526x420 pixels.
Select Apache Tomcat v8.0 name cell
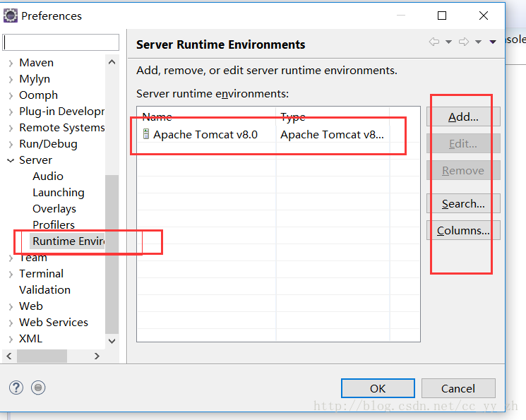(x=205, y=135)
